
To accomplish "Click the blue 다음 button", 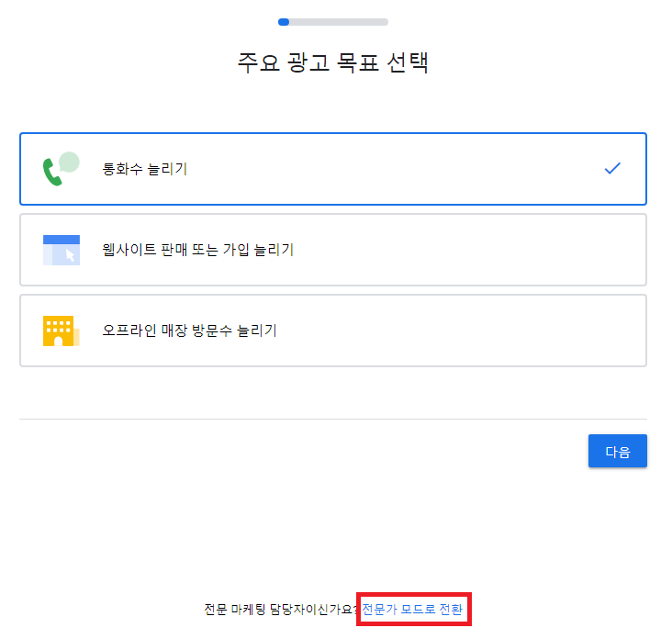I will click(x=618, y=452).
